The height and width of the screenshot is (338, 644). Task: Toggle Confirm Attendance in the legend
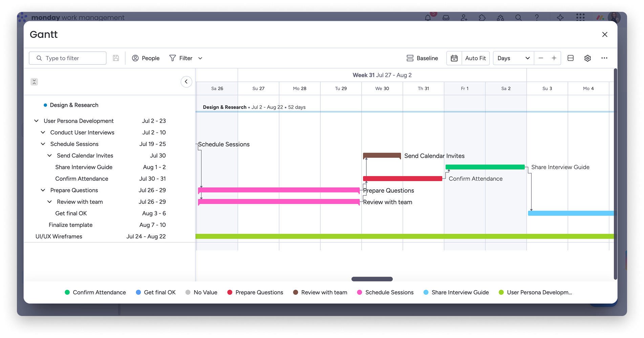(x=95, y=292)
